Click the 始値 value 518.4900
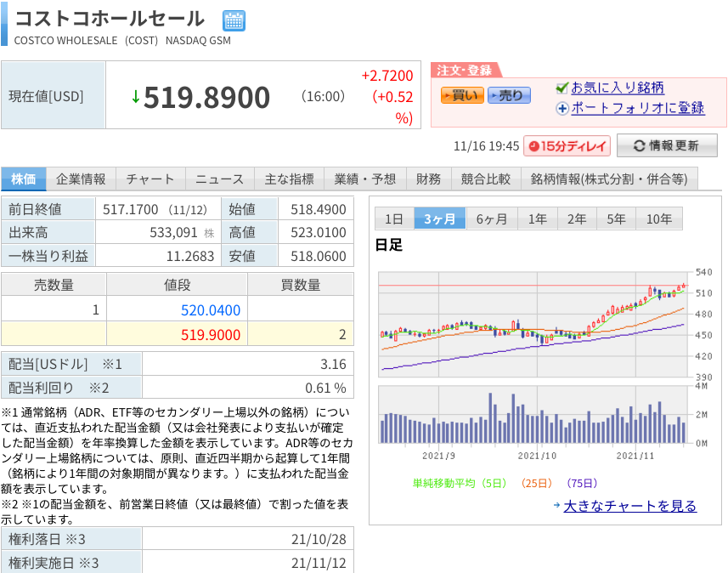This screenshot has height=573, width=728. 319,210
